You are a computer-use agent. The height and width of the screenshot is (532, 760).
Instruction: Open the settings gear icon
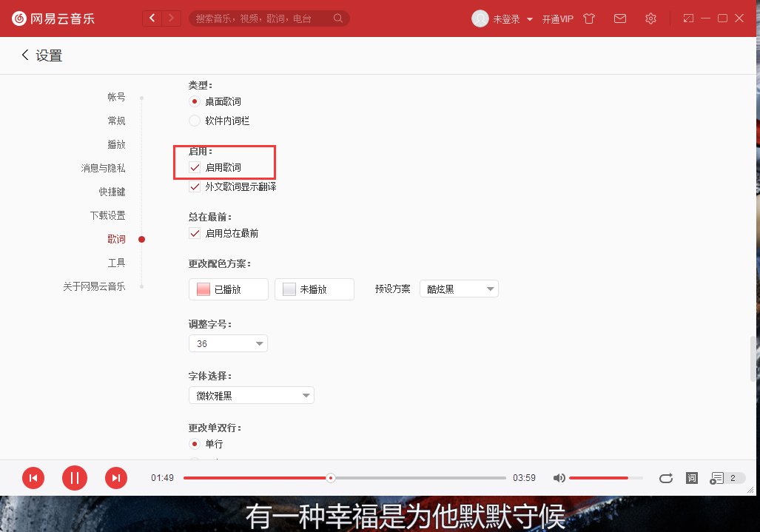(x=650, y=18)
